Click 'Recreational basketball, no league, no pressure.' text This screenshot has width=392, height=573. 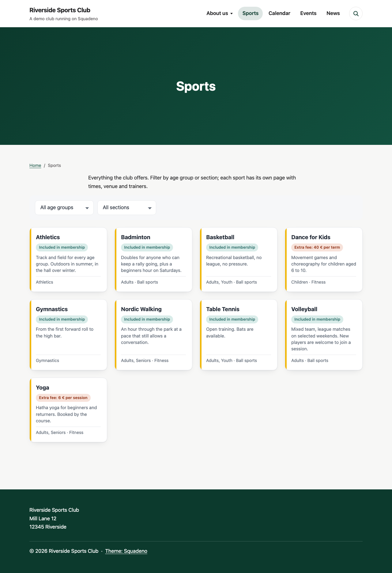point(234,261)
